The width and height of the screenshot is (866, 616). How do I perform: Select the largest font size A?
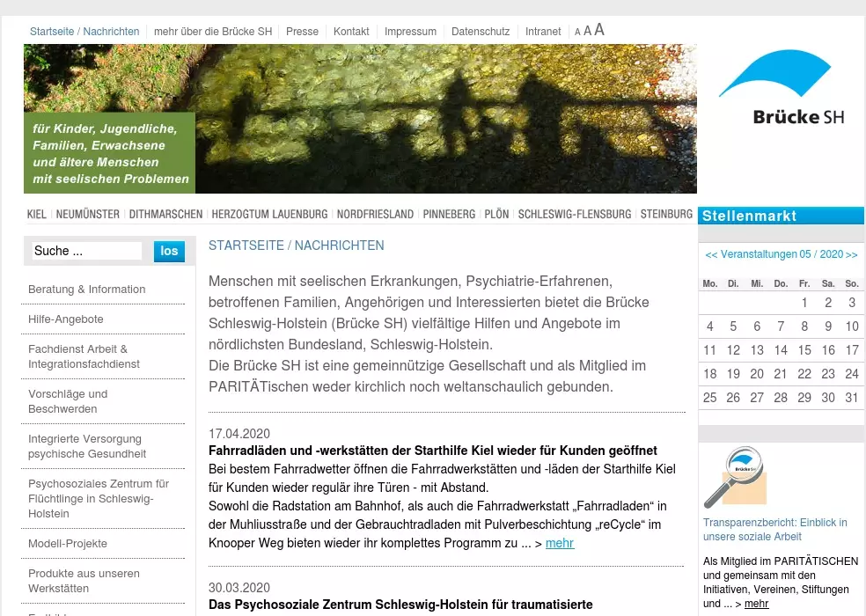pos(599,30)
